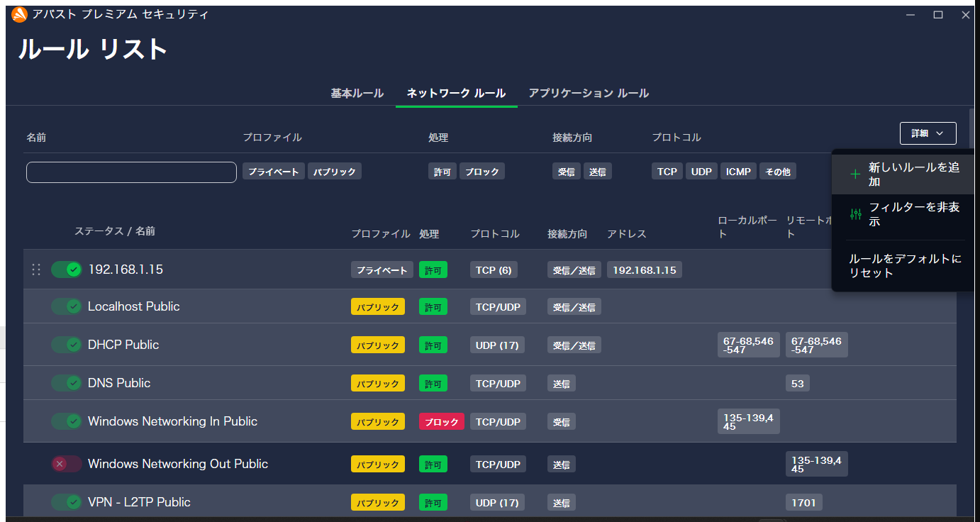Screen dimensions: 980x522
Task: Grab the drag handle of 192.168.1.15 rule
Action: click(36, 270)
